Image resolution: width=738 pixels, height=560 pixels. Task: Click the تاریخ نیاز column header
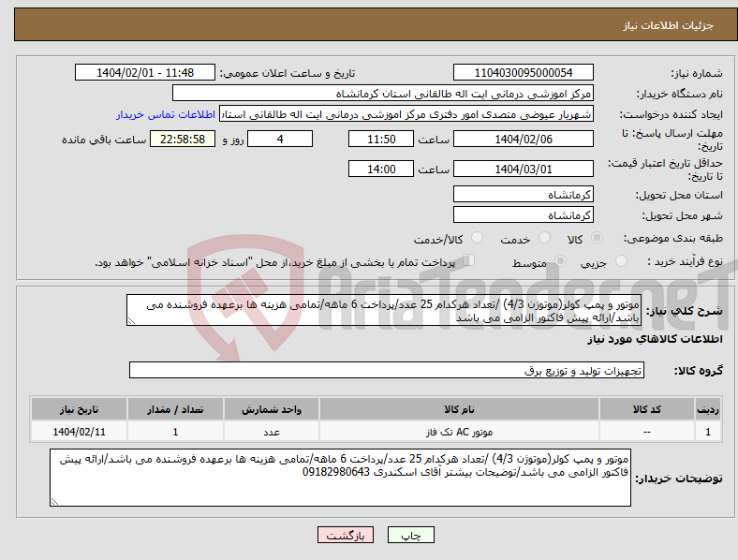pos(79,409)
